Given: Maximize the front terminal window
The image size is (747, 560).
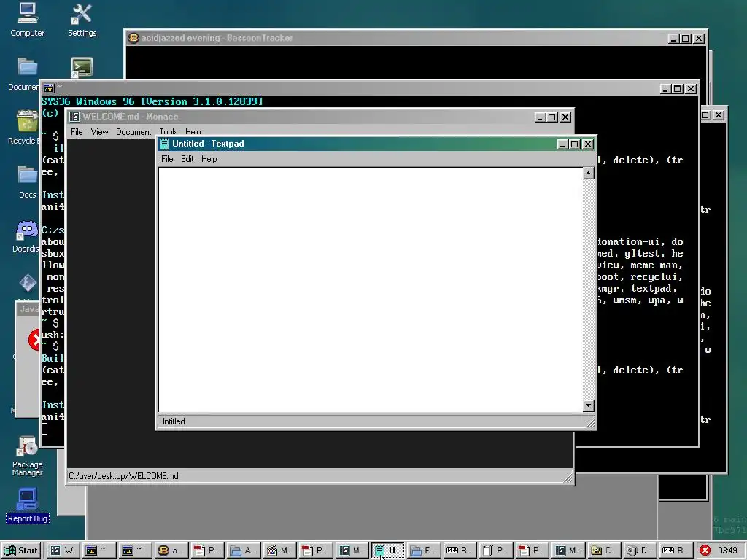Looking at the screenshot, I should pyautogui.click(x=678, y=88).
